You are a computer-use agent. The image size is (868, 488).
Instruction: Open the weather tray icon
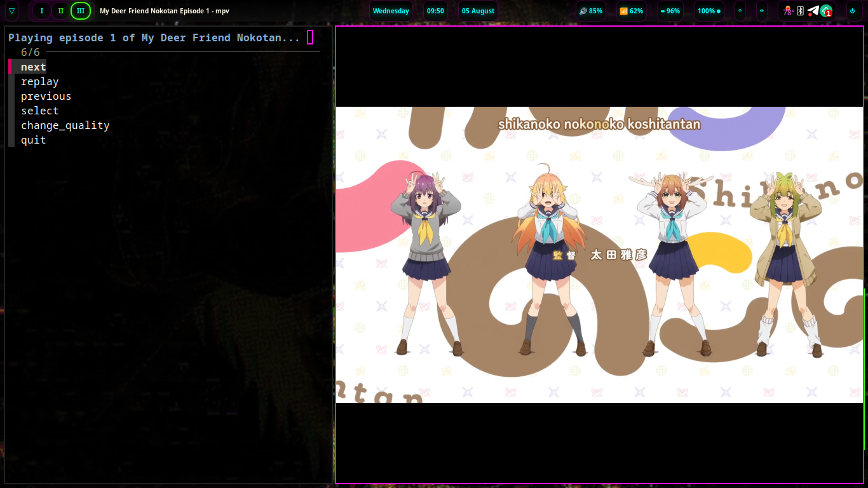[788, 11]
